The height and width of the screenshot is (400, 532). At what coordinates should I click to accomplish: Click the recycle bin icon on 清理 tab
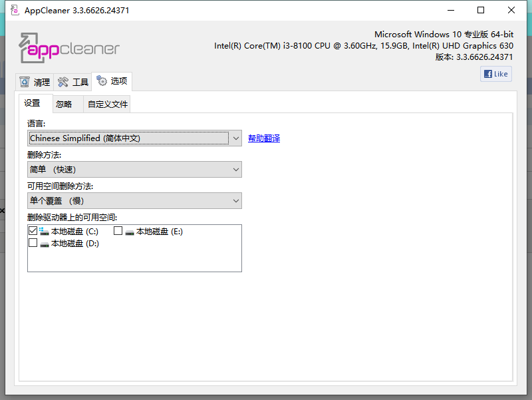click(x=25, y=82)
